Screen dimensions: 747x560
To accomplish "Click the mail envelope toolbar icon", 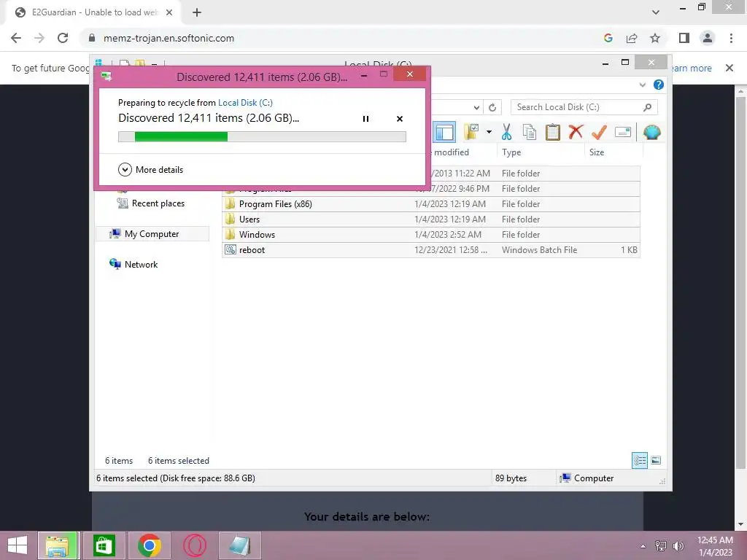I will [623, 132].
